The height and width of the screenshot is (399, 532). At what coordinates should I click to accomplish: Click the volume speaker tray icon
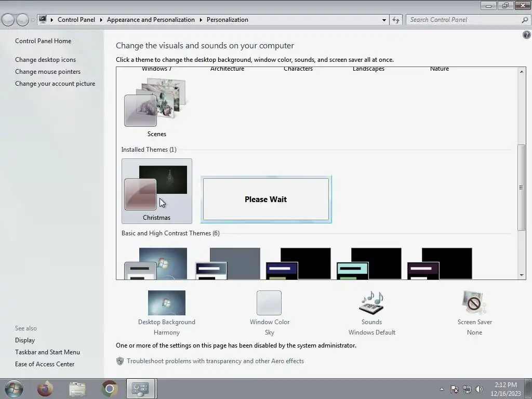[x=480, y=389]
